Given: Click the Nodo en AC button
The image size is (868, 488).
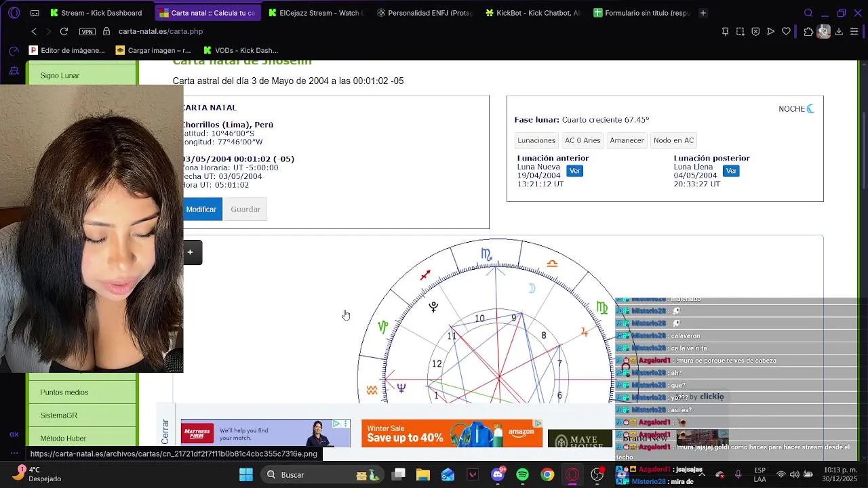Looking at the screenshot, I should [673, 140].
